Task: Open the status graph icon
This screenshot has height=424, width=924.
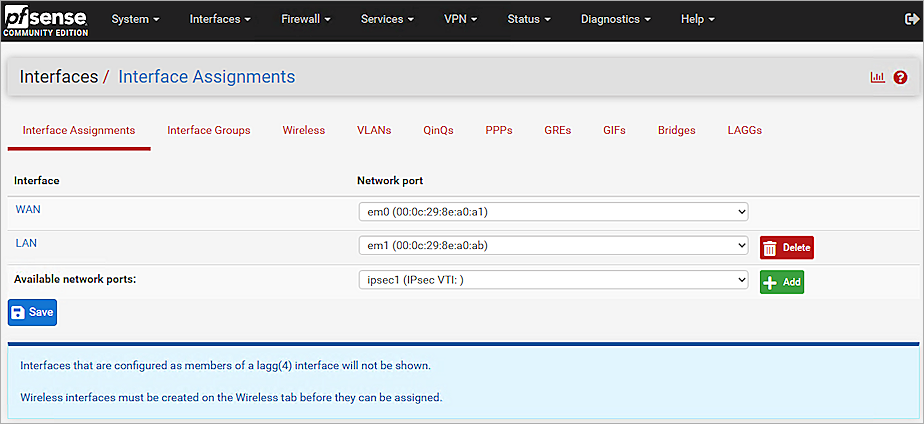Action: coord(878,77)
